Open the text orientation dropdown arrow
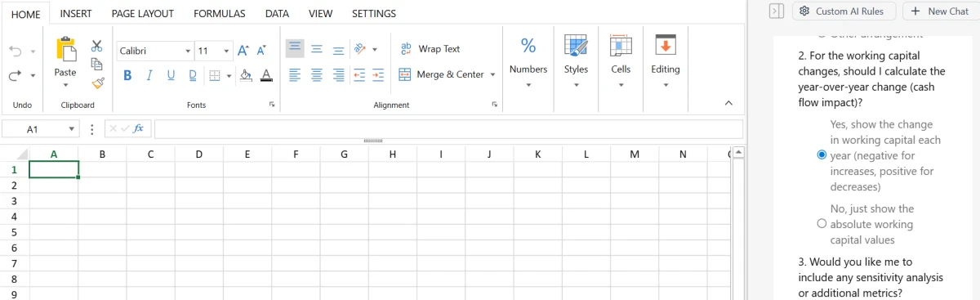The width and height of the screenshot is (980, 300). pyautogui.click(x=375, y=50)
